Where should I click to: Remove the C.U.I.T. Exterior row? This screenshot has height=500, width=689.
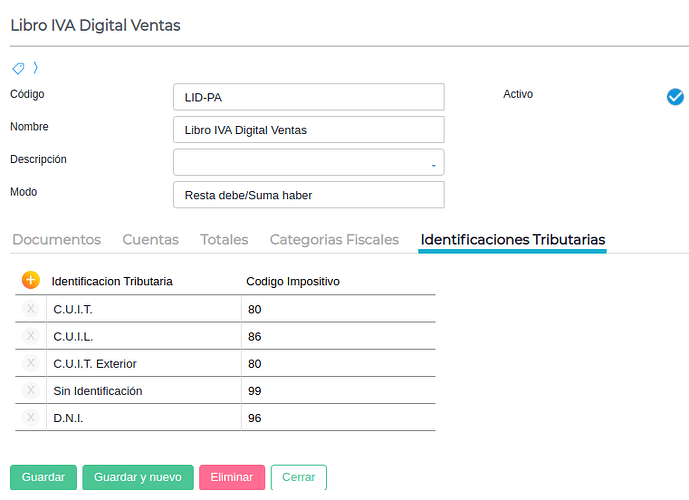click(x=30, y=363)
